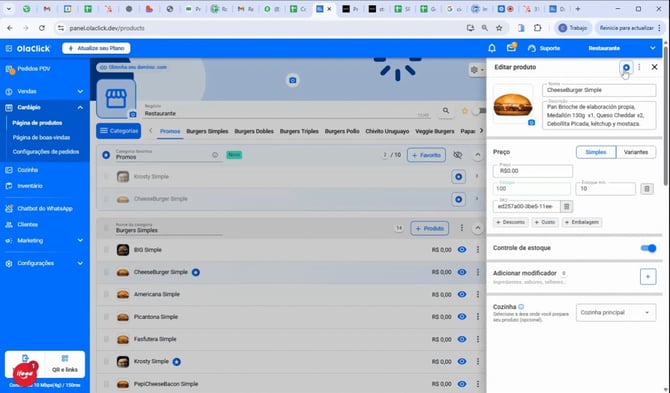Click the page vertical scrollbar
Screen dimensions: 670x393
coord(666,115)
